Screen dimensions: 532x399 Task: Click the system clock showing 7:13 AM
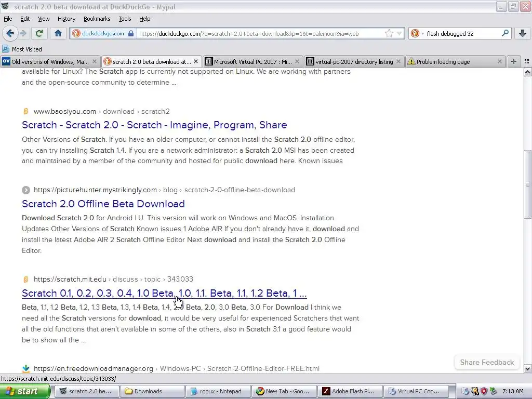[513, 392]
